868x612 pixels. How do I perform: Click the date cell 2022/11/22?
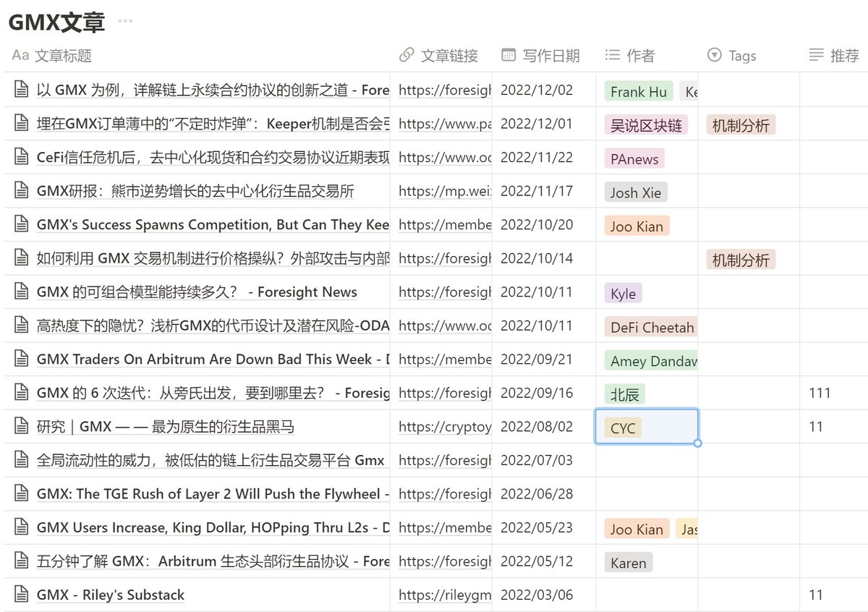(544, 157)
